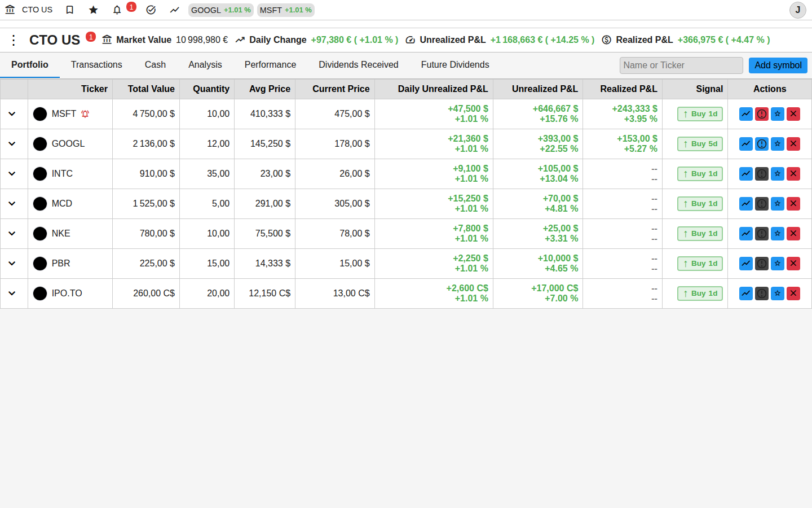The height and width of the screenshot is (508, 812).
Task: Expand the IPO.TO row details
Action: [x=12, y=294]
